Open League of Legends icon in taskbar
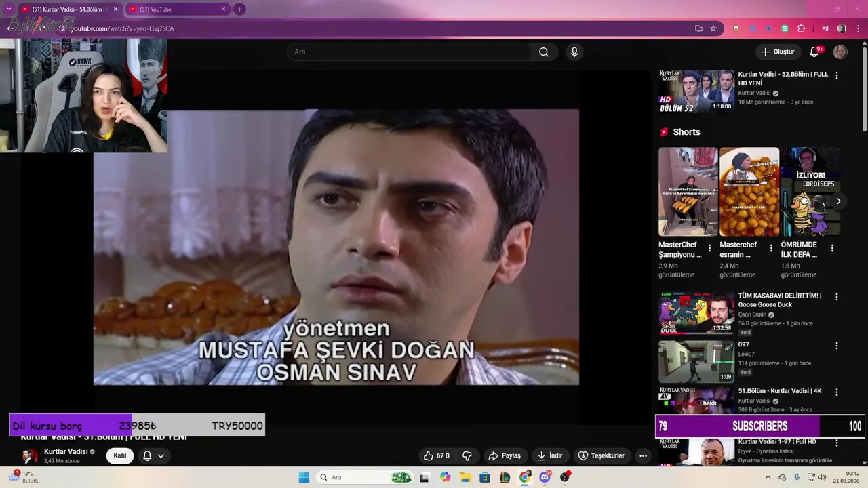Screen dimensions: 868x488 (505, 477)
